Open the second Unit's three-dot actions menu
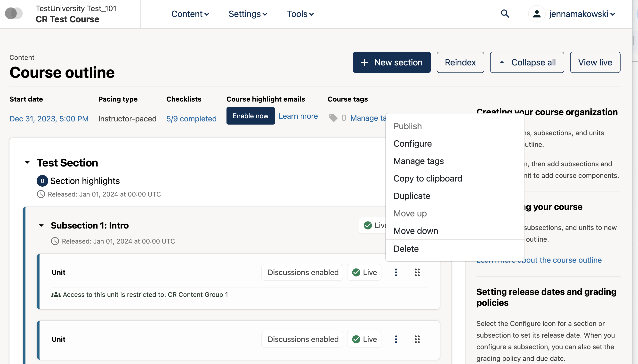638x364 pixels. click(x=396, y=339)
